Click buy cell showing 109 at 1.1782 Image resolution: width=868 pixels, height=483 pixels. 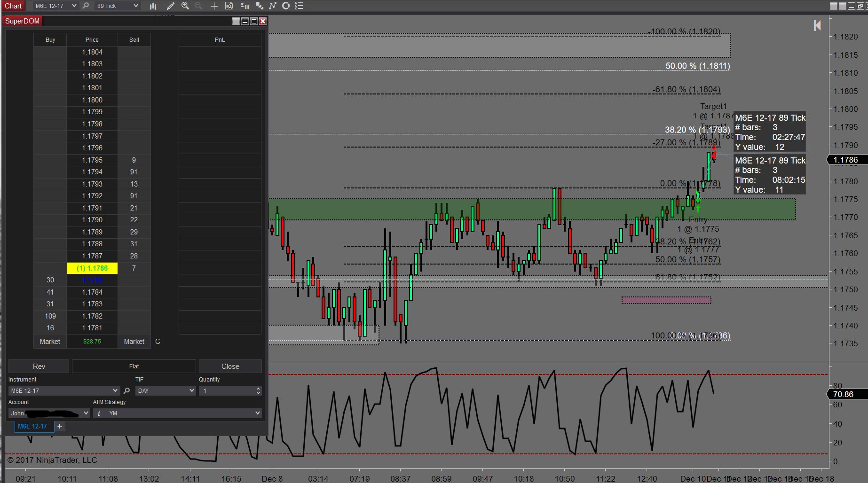tap(50, 316)
